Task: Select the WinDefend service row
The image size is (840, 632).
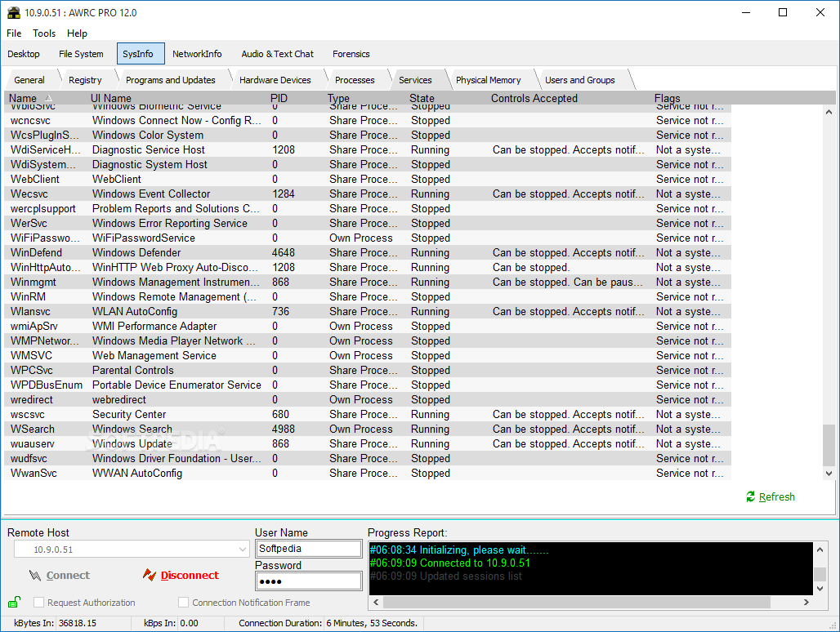Action: (x=368, y=252)
